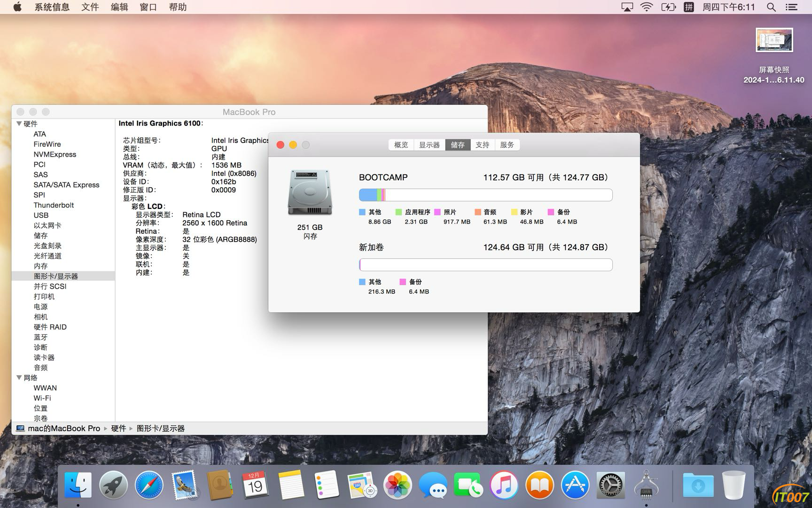Open Notification Center list icon
The height and width of the screenshot is (508, 812).
[792, 7]
